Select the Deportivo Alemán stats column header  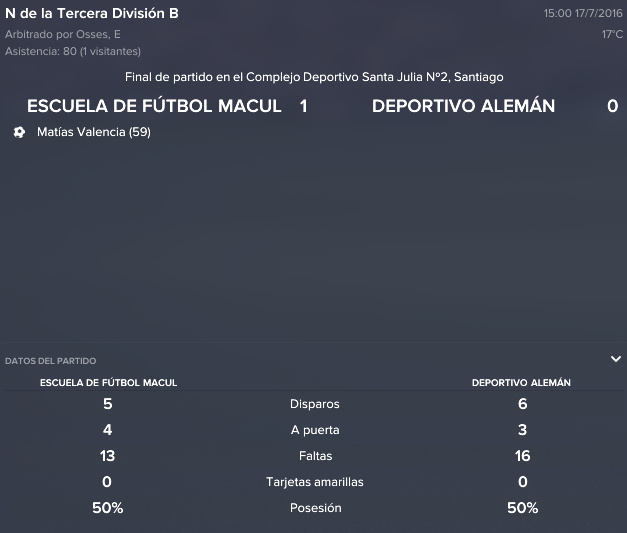[x=521, y=382]
